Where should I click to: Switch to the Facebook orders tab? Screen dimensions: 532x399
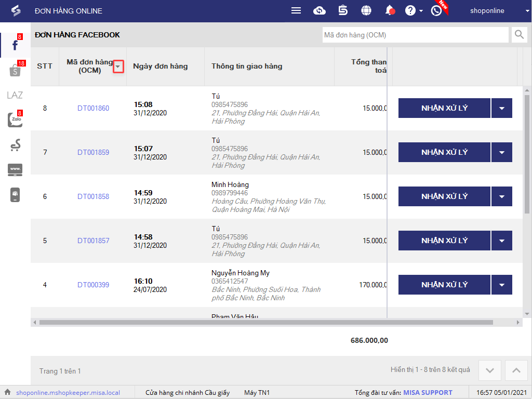point(15,45)
